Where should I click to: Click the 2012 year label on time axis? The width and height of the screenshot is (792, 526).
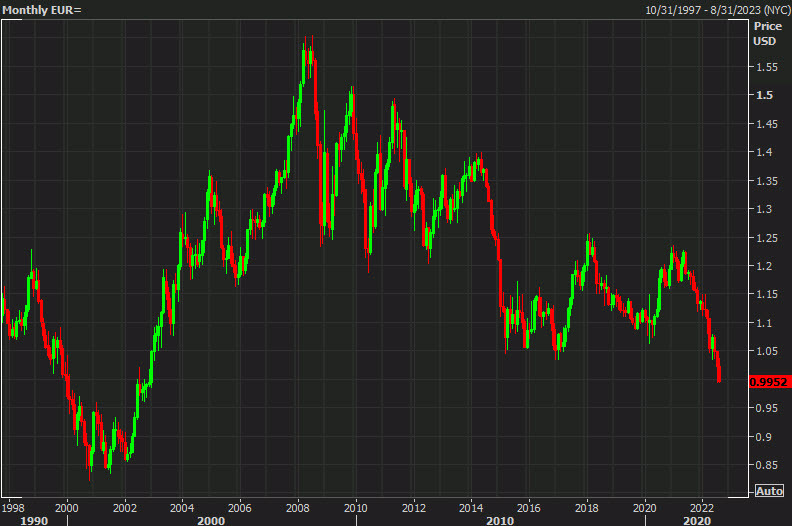pyautogui.click(x=413, y=508)
